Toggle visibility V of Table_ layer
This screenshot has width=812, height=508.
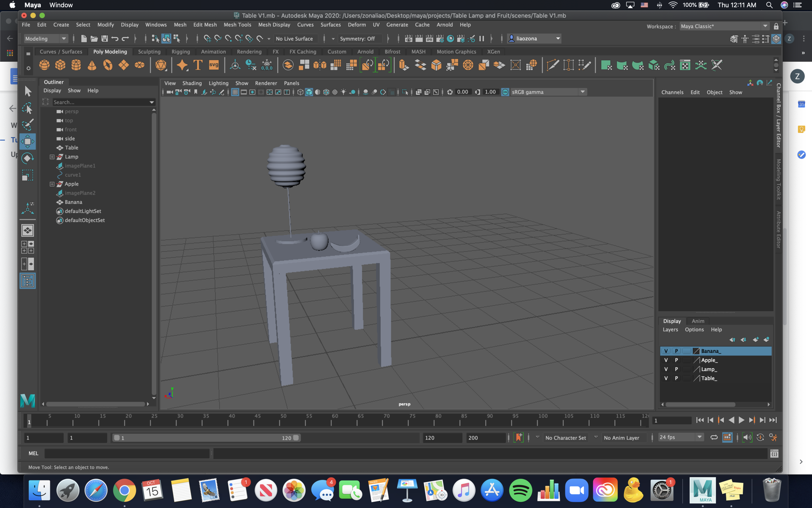tap(666, 378)
